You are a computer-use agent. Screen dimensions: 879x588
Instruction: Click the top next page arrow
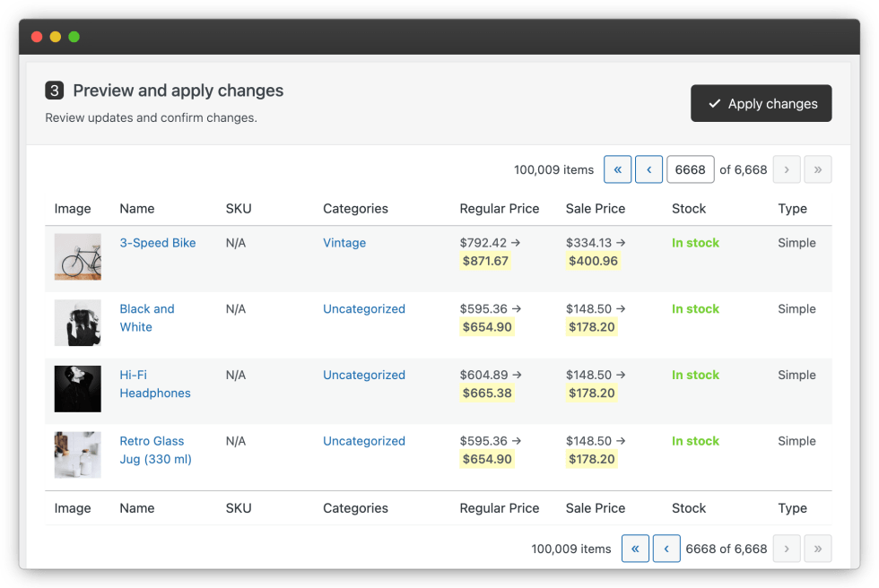[x=787, y=169]
